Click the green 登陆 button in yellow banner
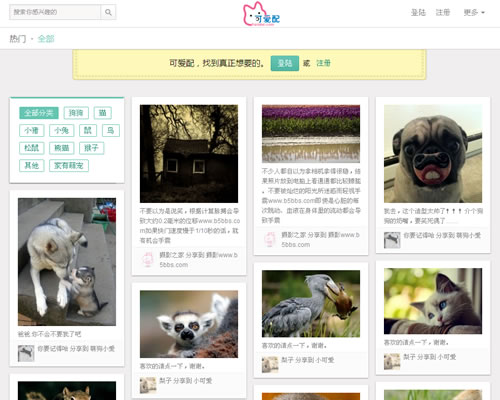 coord(285,63)
